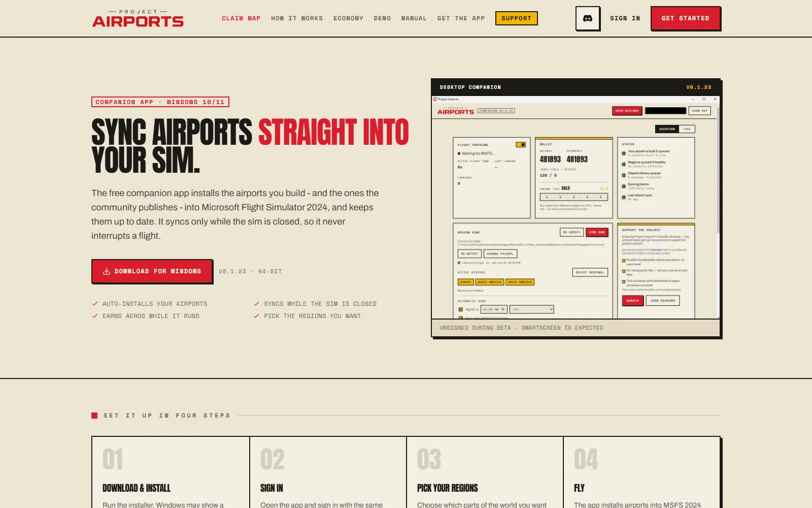This screenshot has height=508, width=812.
Task: Tick the Nightly at checkbox in the preview
Action: tap(461, 309)
